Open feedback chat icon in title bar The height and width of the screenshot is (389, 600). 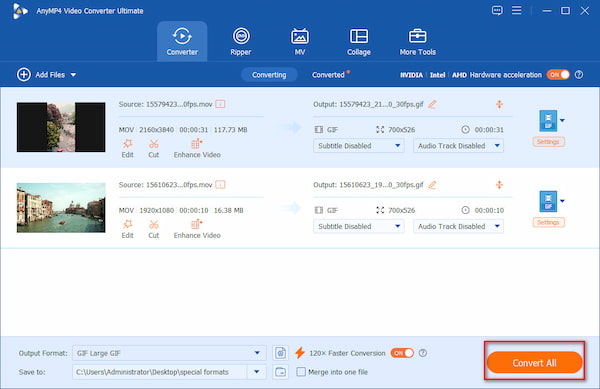point(497,10)
